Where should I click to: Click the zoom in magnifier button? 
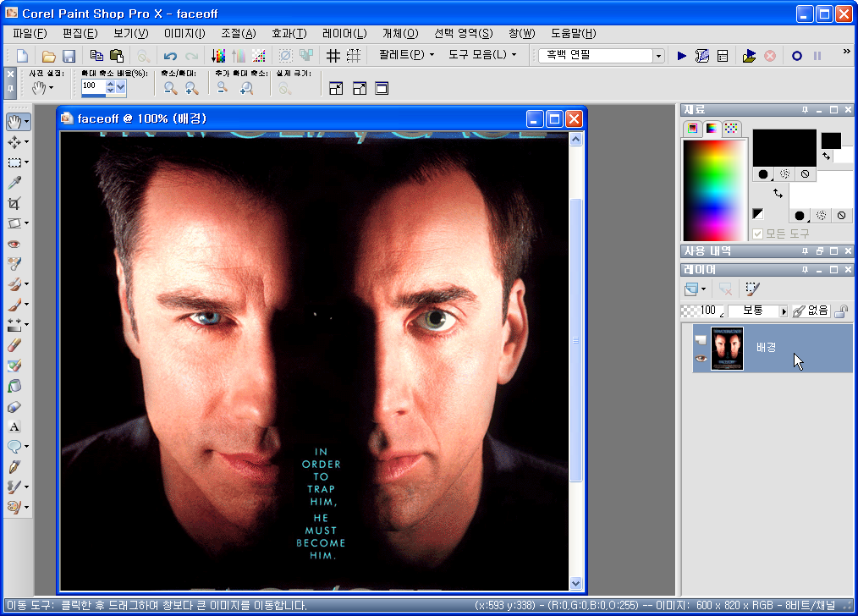(x=191, y=88)
